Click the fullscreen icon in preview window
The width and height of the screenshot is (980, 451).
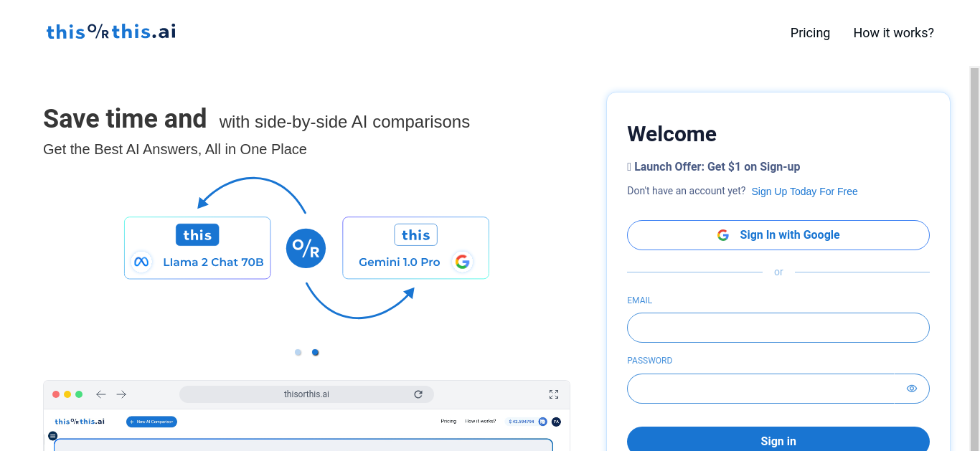click(x=554, y=394)
